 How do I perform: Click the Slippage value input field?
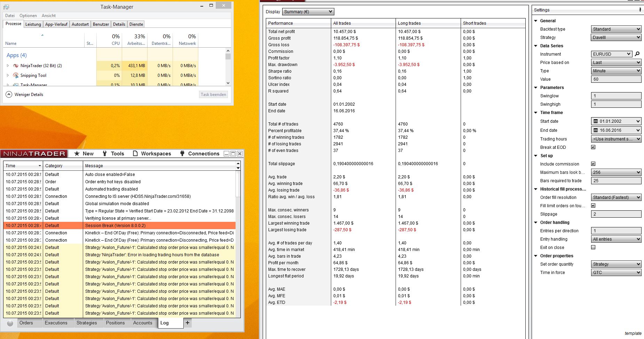[616, 214]
